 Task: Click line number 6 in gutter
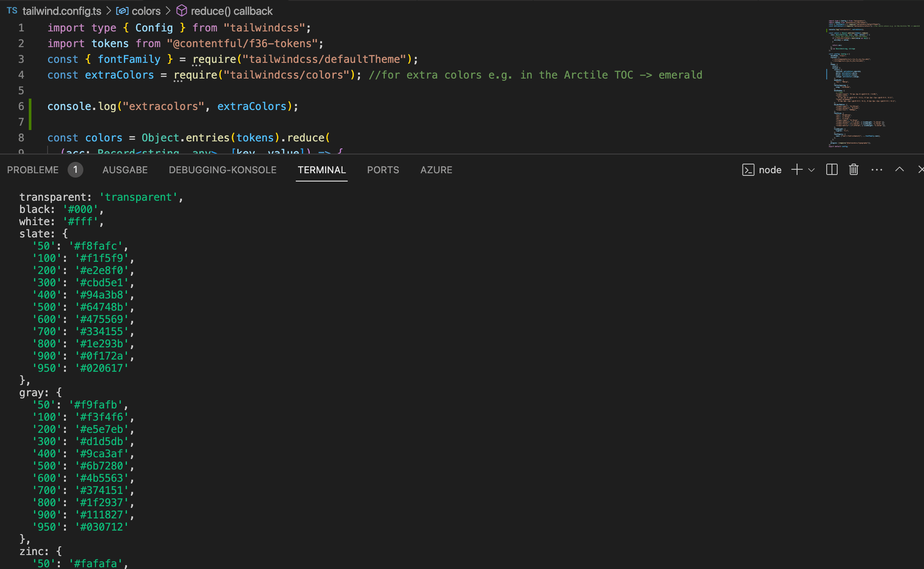pyautogui.click(x=21, y=106)
